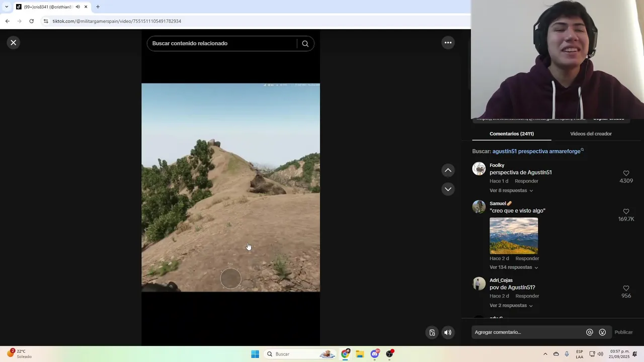Viewport: 644px width, 362px height.
Task: Open Chrome from the taskbar
Action: pos(345,354)
